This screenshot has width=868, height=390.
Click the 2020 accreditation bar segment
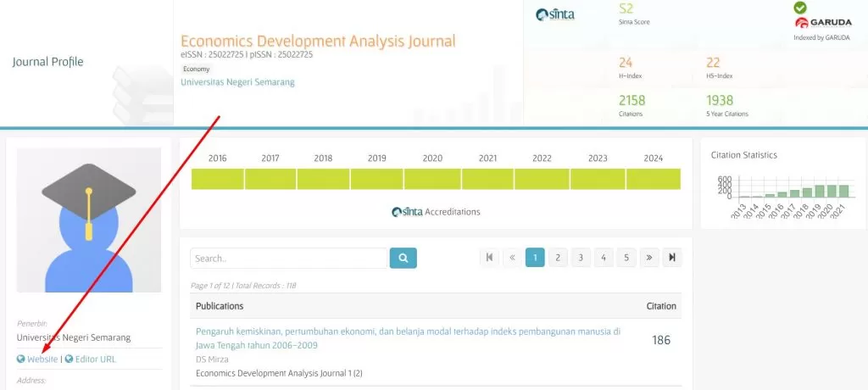(431, 179)
